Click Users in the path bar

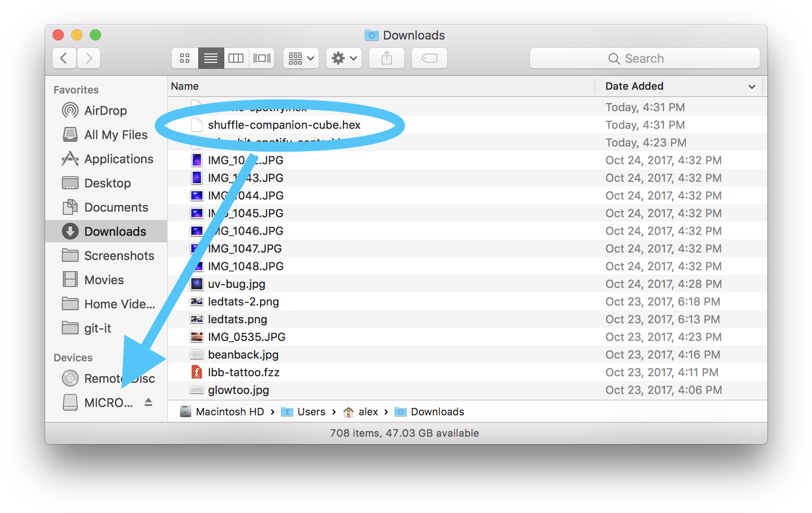point(311,412)
